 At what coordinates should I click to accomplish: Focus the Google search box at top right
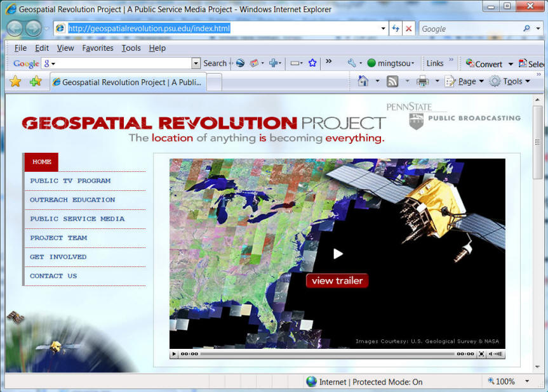[x=471, y=29]
